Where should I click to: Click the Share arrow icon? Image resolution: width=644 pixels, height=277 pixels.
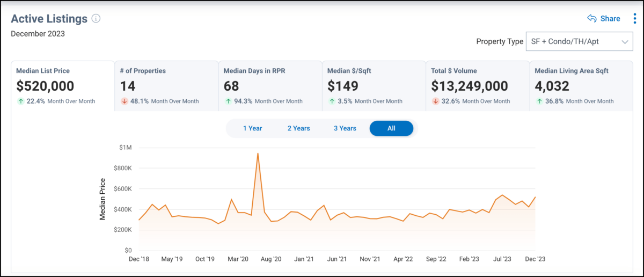[x=592, y=19]
